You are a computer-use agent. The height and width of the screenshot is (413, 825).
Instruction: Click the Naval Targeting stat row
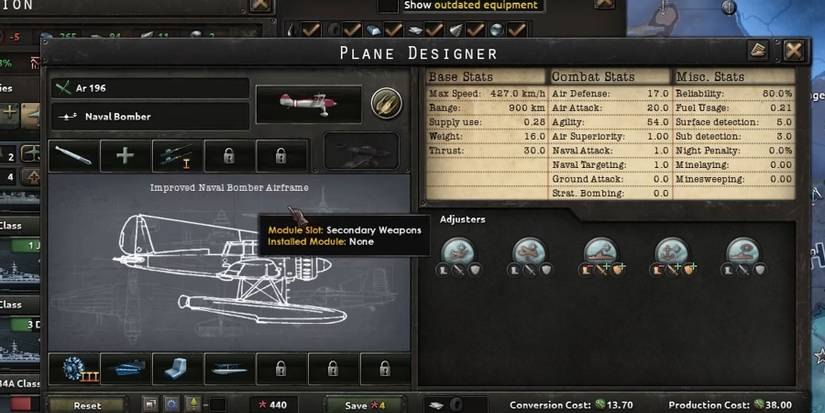click(610, 165)
